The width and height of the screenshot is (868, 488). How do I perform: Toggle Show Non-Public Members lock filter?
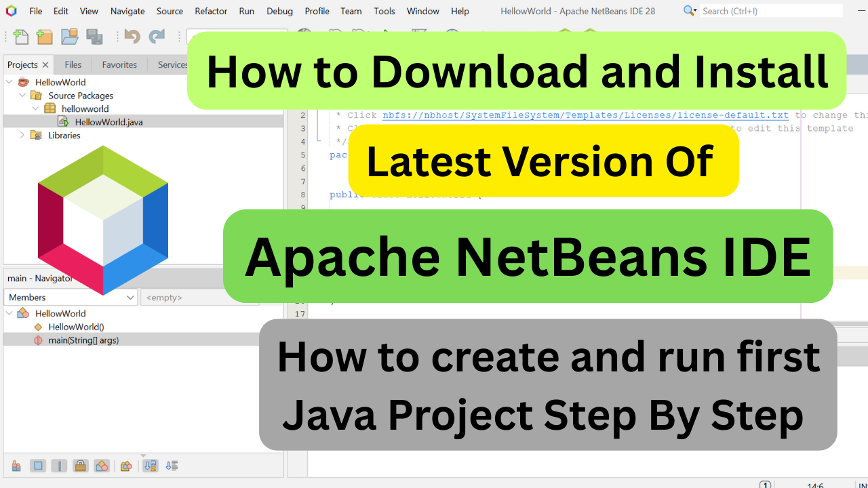point(80,466)
